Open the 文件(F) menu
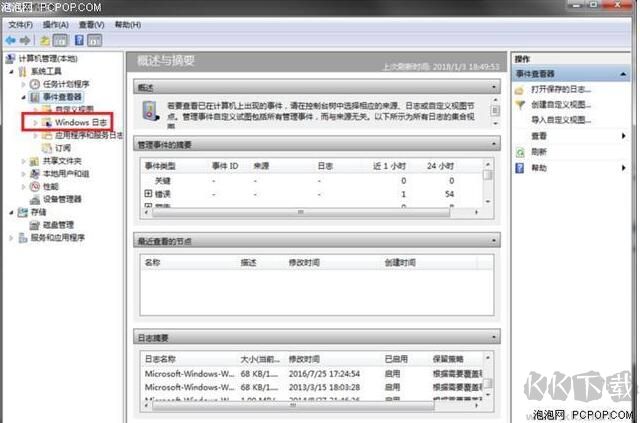This screenshot has height=423, width=640. (20, 25)
